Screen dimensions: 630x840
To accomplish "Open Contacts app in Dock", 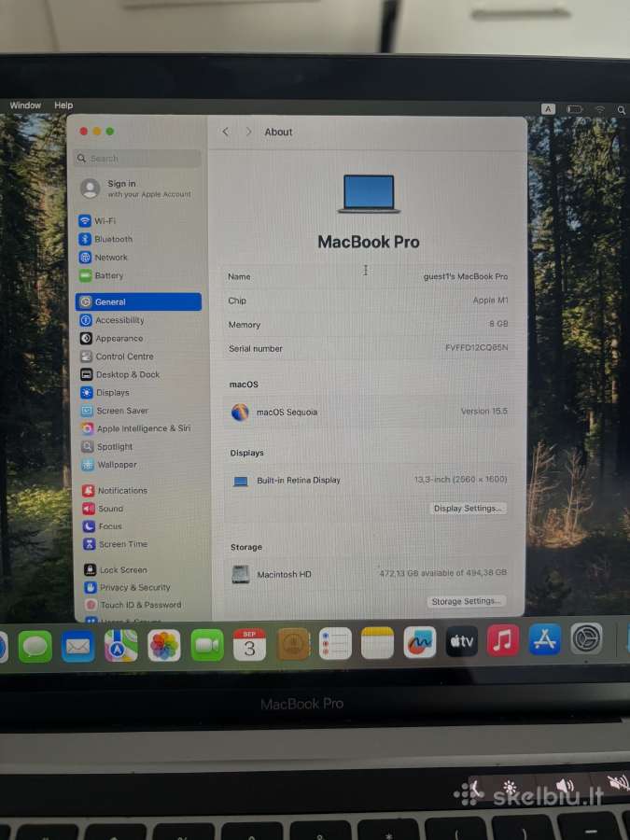I will tap(293, 644).
